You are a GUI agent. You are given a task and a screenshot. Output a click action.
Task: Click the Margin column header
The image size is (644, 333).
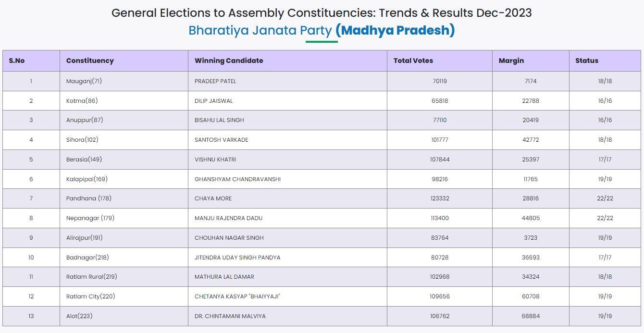[x=511, y=61]
